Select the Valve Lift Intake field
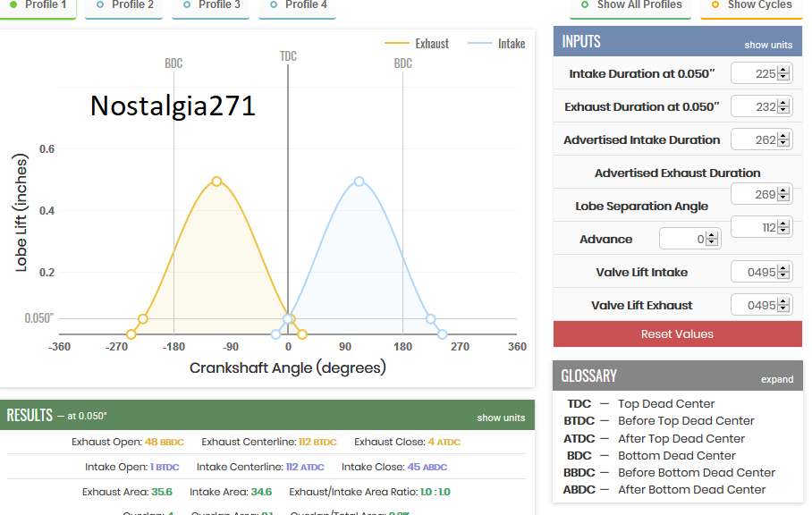This screenshot has height=515, width=812. [x=761, y=272]
